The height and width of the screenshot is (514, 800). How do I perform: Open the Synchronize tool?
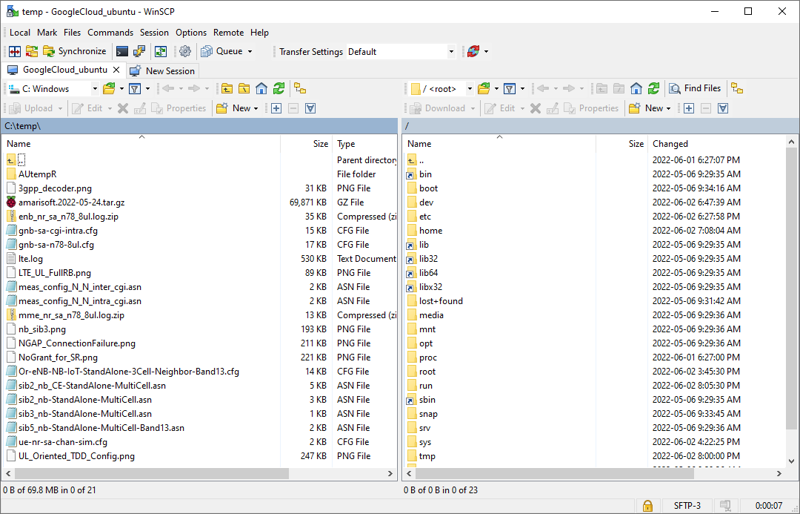click(x=75, y=51)
